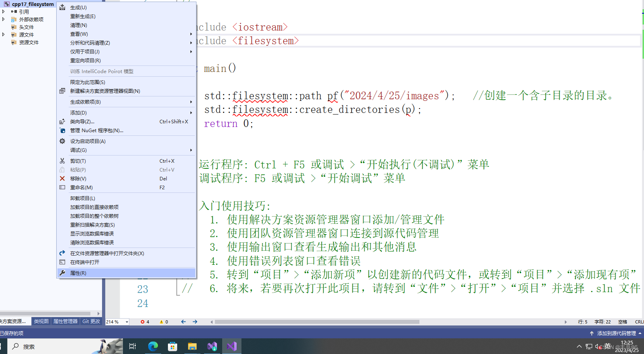644x354 pixels.
Task: Click the open folder in explorer arrow icon
Action: click(x=62, y=253)
